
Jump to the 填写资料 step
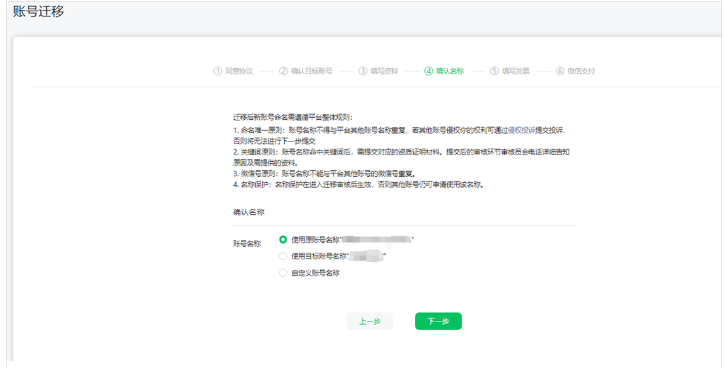tap(385, 71)
